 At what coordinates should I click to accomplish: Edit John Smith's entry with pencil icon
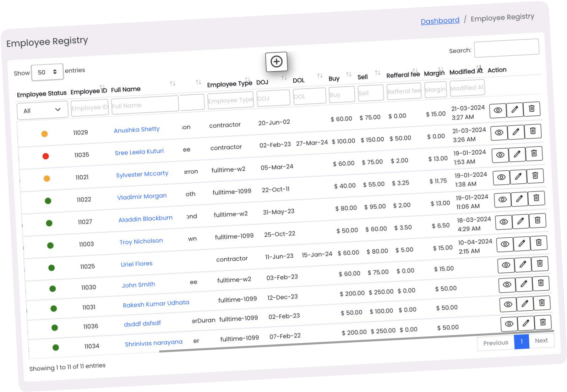point(523,264)
